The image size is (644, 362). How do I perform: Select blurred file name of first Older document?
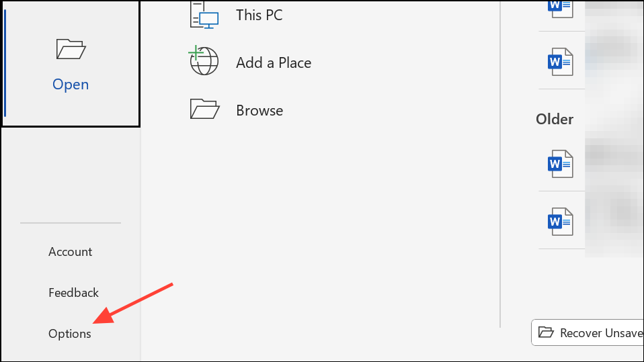(x=614, y=164)
